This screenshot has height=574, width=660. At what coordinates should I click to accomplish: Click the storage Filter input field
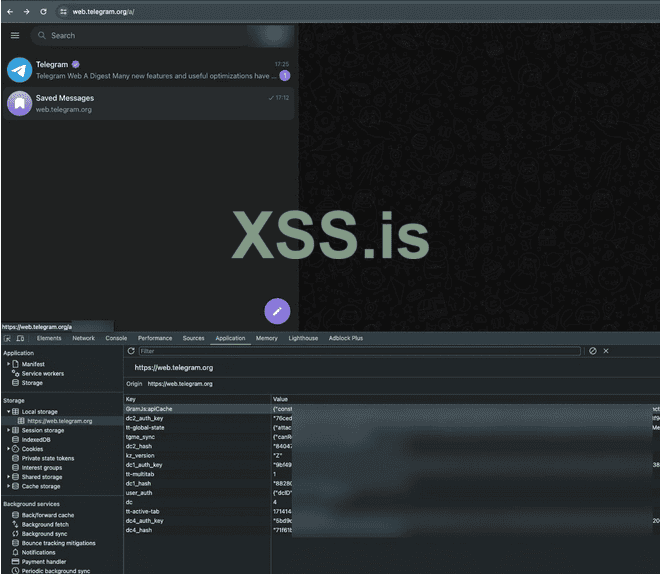pos(359,351)
